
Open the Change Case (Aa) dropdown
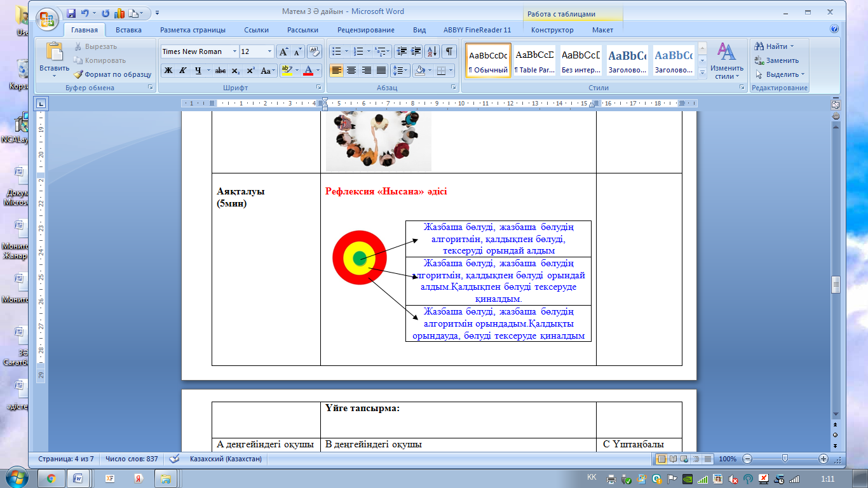(268, 70)
